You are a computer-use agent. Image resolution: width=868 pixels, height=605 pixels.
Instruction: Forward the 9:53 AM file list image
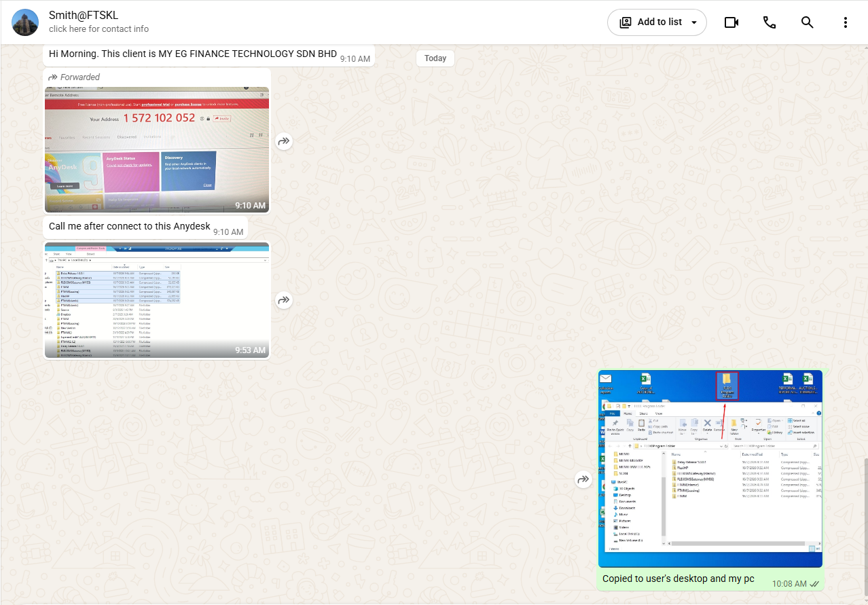point(284,299)
